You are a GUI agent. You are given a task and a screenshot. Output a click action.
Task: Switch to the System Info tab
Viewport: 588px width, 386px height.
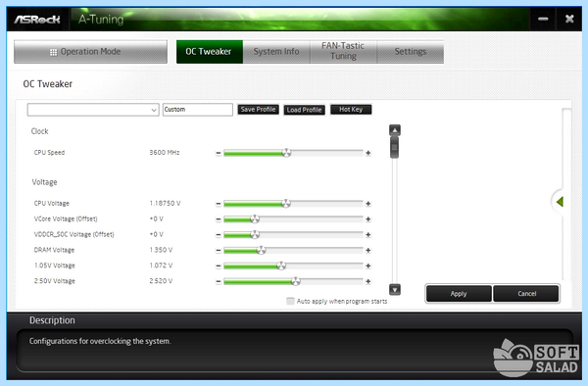[x=276, y=52]
